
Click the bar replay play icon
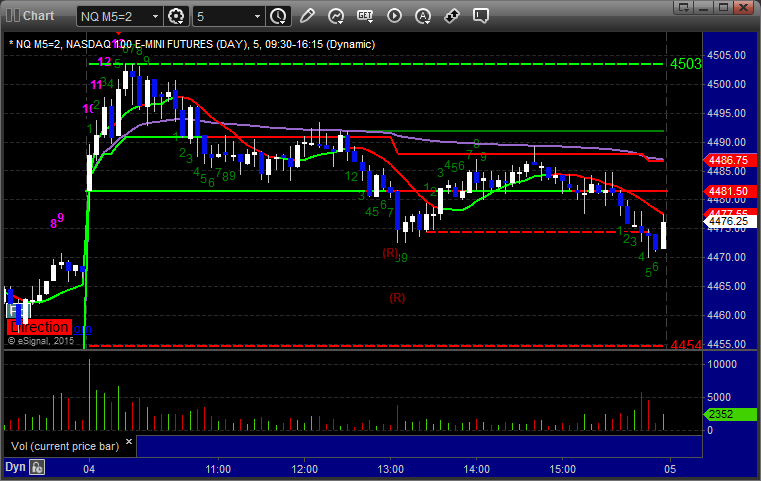(x=394, y=16)
